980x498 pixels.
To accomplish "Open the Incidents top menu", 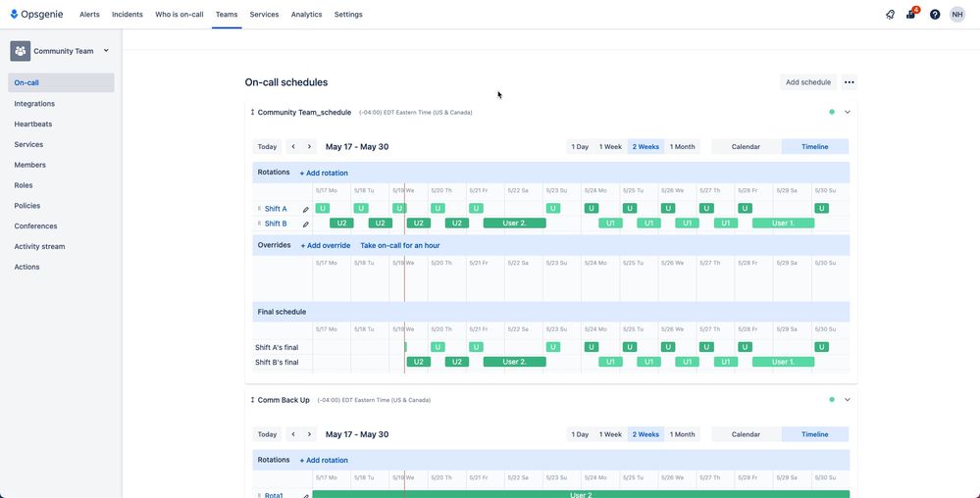I will point(128,15).
